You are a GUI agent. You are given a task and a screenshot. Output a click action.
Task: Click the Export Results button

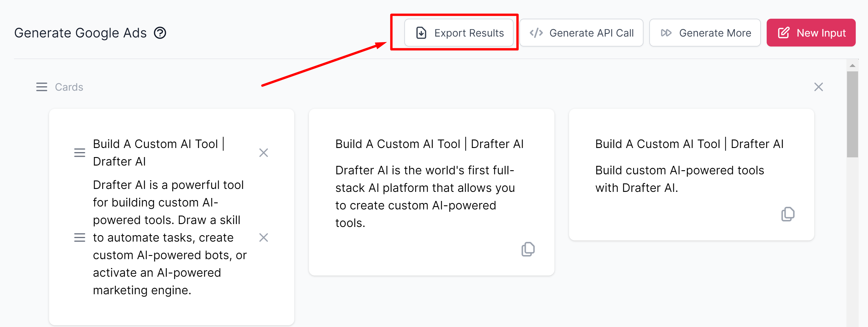pos(459,33)
